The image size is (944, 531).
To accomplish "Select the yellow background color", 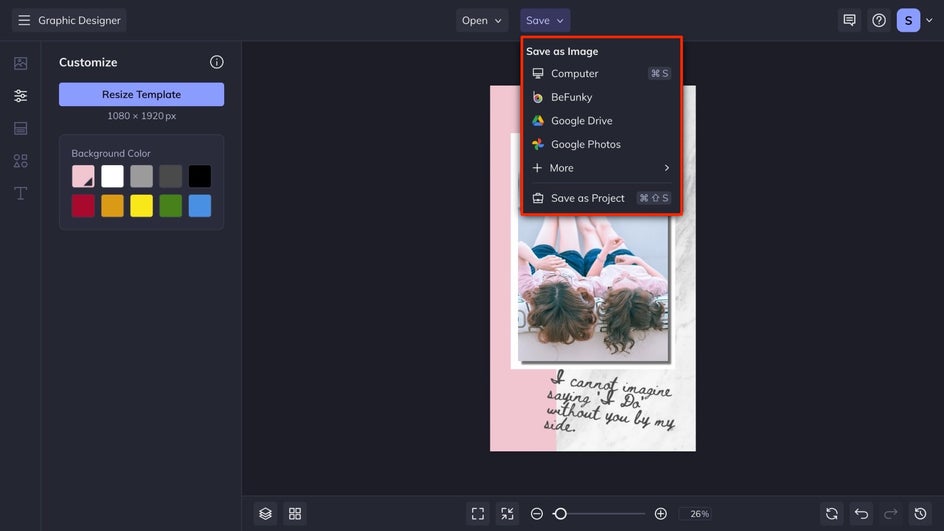I will click(141, 206).
